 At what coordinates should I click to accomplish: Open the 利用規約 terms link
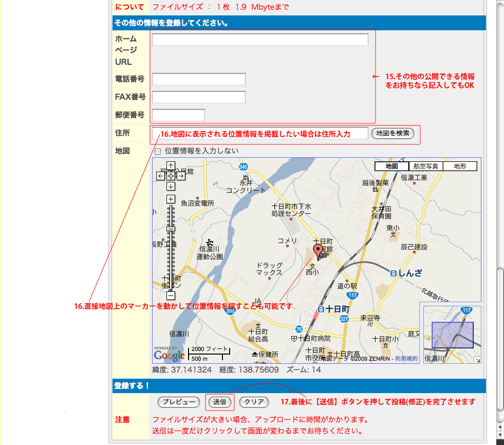(406, 359)
